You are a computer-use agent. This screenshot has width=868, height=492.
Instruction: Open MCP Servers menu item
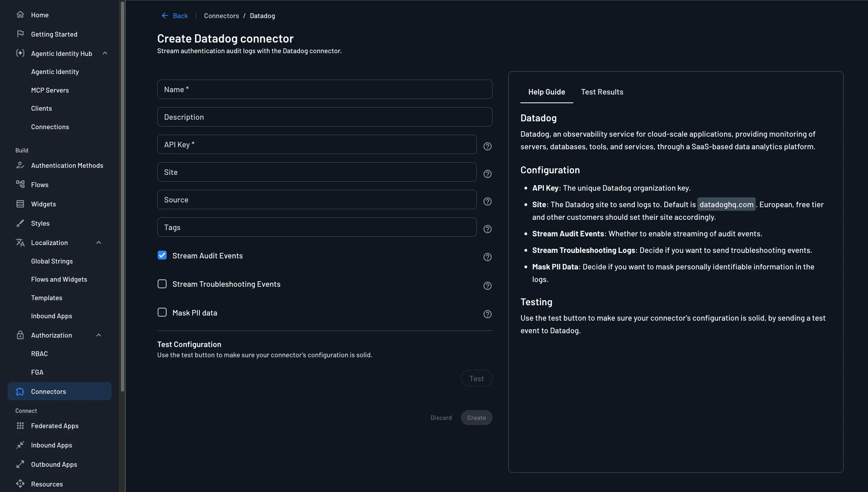(x=50, y=90)
